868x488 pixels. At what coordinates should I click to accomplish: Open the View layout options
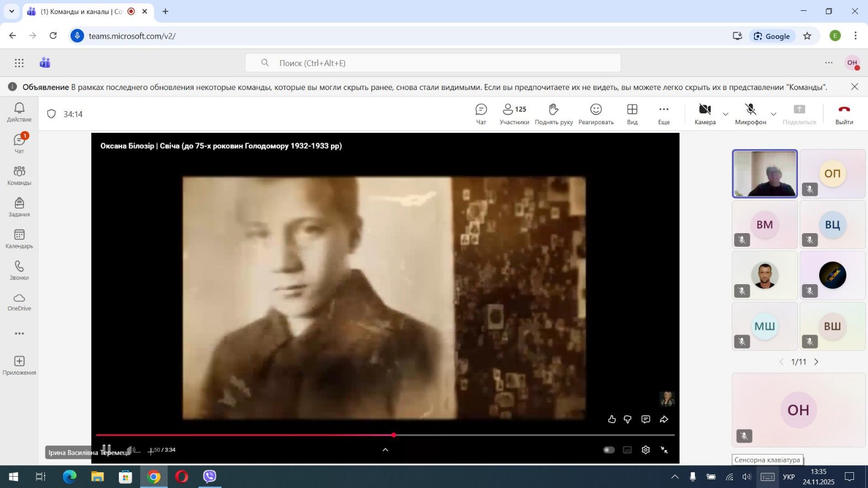click(632, 114)
